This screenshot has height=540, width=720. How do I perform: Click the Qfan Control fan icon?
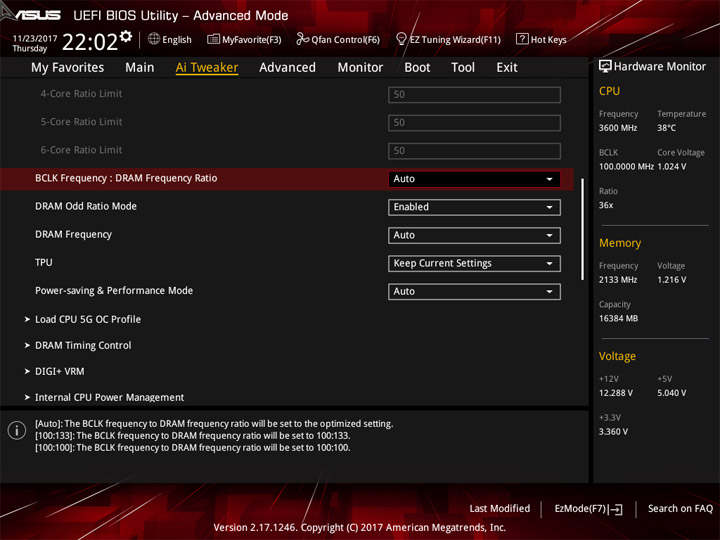[302, 39]
